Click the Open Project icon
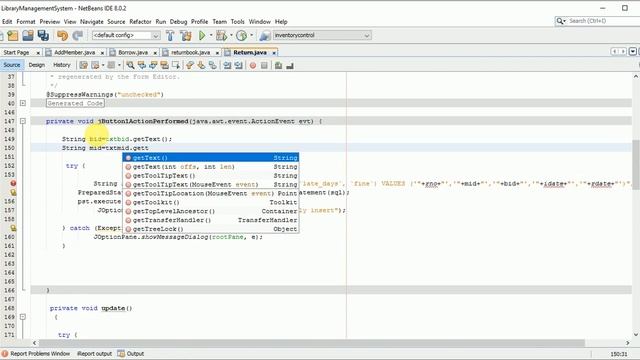This screenshot has height=360, width=640. click(28, 36)
